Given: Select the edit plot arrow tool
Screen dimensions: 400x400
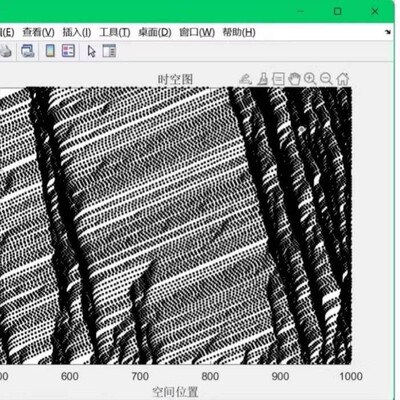Looking at the screenshot, I should coord(91,51).
